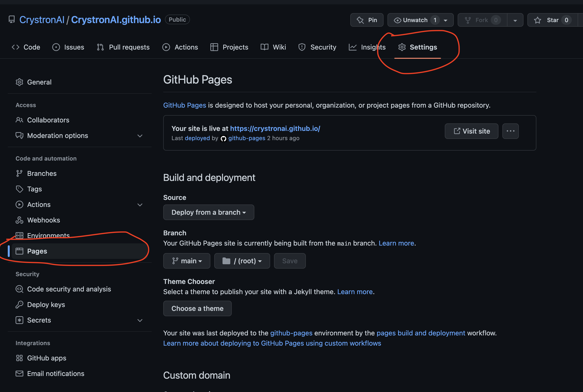Expand the Secrets chevron

click(140, 320)
